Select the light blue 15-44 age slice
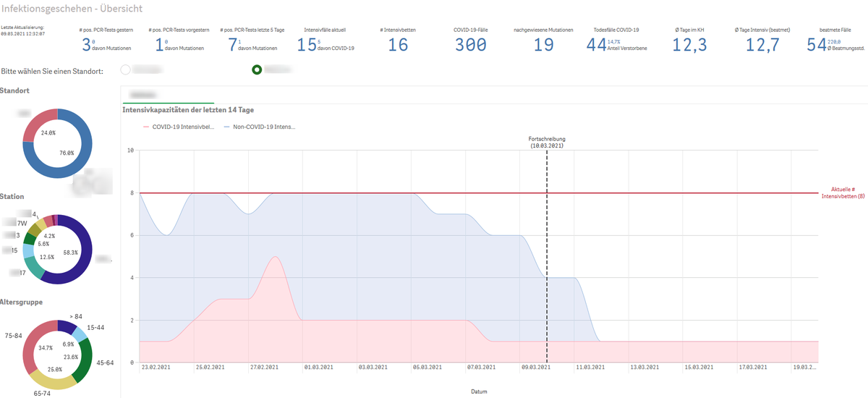This screenshot has height=398, width=868. tap(80, 333)
